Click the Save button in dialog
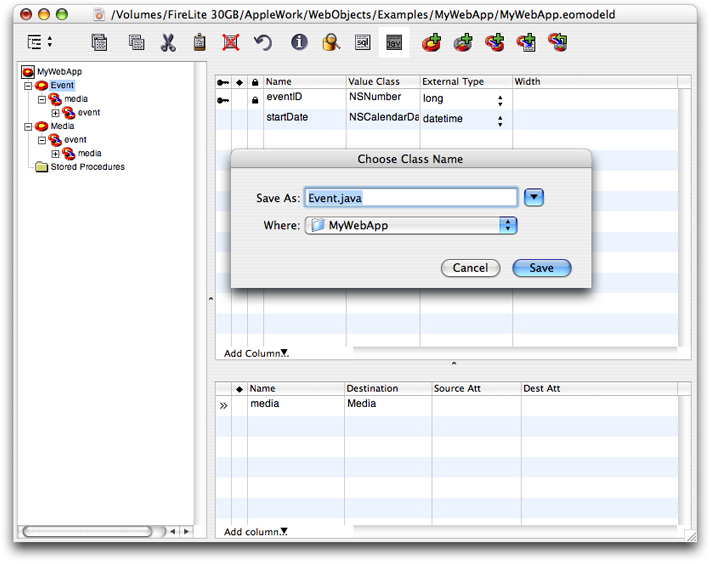 coord(542,268)
